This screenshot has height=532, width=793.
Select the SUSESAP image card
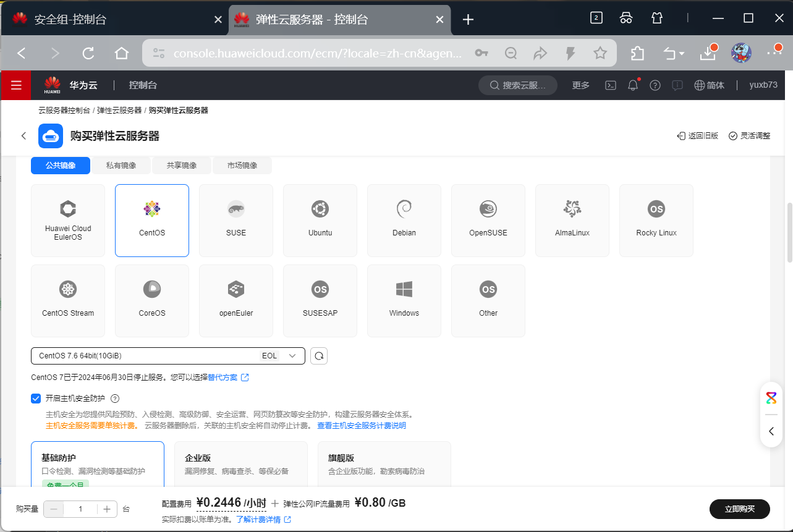pos(320,301)
